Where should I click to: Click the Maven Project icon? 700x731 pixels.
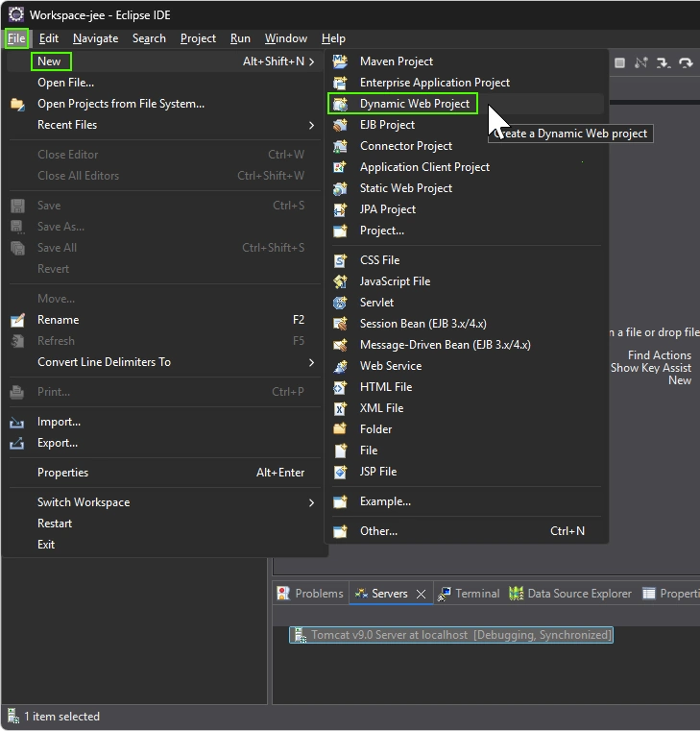pos(340,61)
